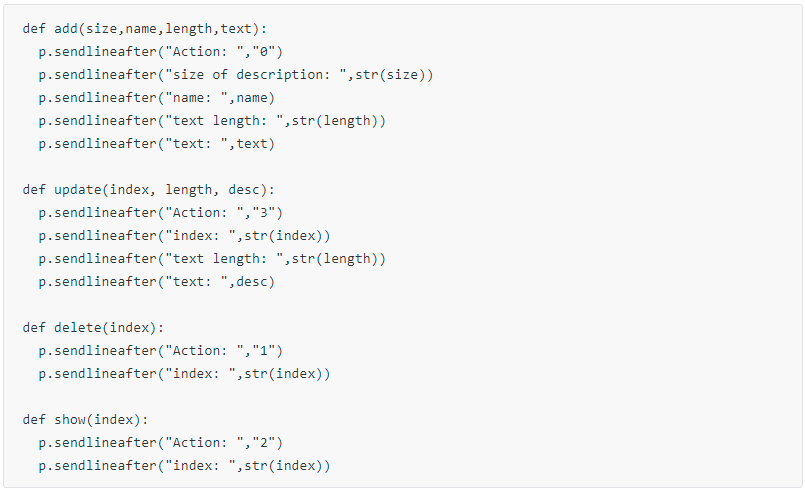Click the text length line inside update function

click(212, 259)
